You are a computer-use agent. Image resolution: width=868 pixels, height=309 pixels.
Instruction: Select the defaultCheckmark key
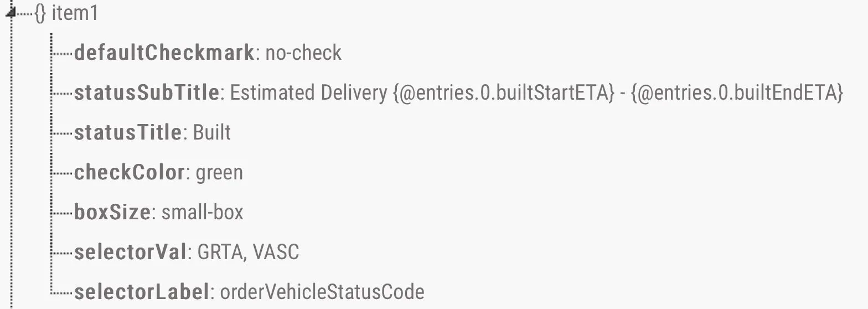164,53
